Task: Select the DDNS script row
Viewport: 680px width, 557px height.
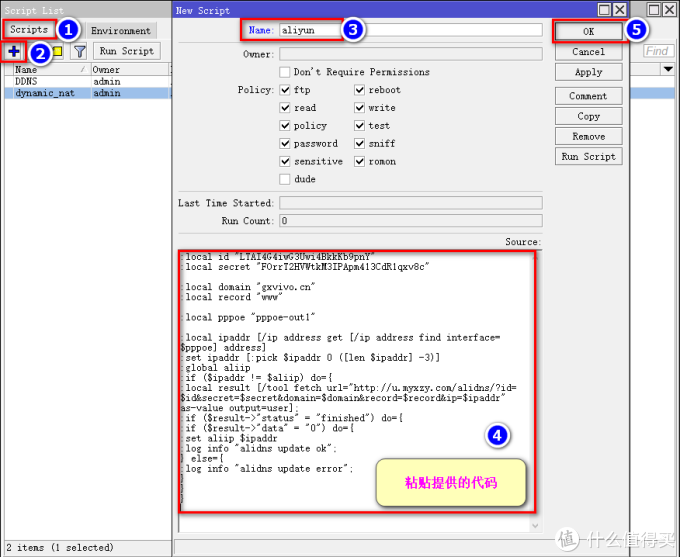Action: tap(88, 81)
